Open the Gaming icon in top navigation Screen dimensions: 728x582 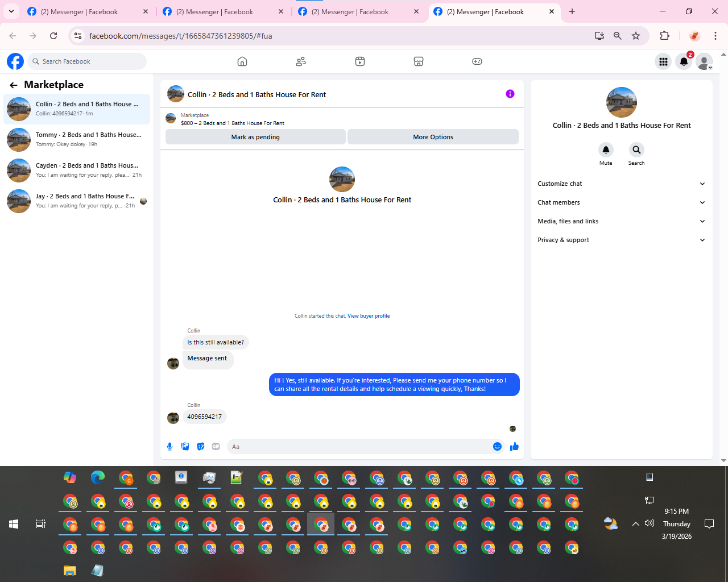tap(477, 61)
